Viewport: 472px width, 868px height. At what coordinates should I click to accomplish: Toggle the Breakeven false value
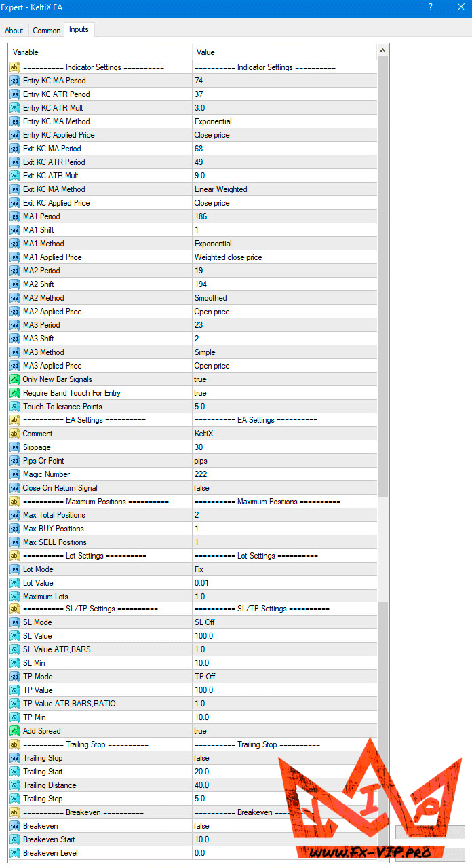283,826
